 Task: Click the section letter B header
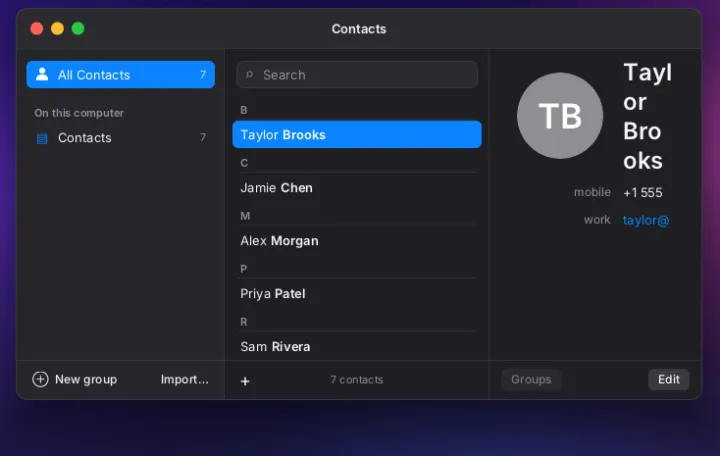(244, 110)
